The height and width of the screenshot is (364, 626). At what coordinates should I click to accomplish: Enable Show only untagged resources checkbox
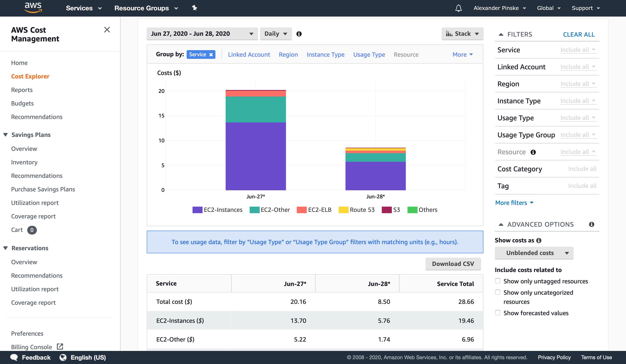coord(498,281)
